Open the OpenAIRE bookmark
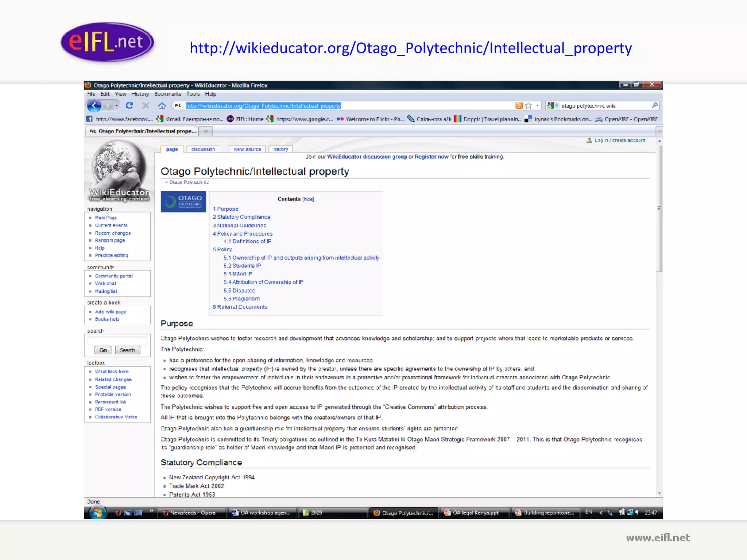 (626, 119)
